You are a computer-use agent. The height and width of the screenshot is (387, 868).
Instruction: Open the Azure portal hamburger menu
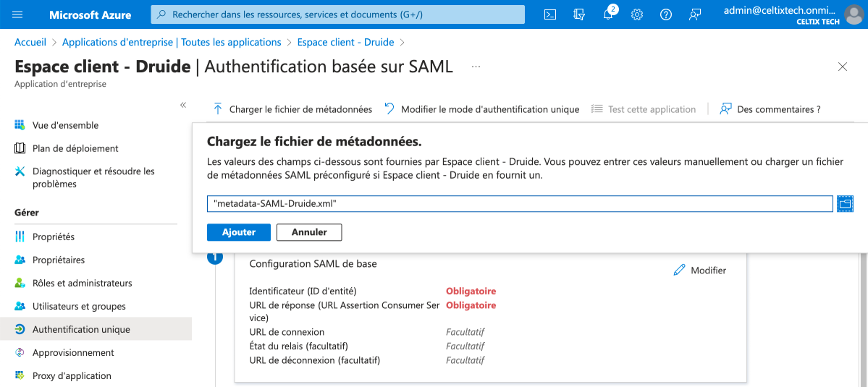coord(18,14)
